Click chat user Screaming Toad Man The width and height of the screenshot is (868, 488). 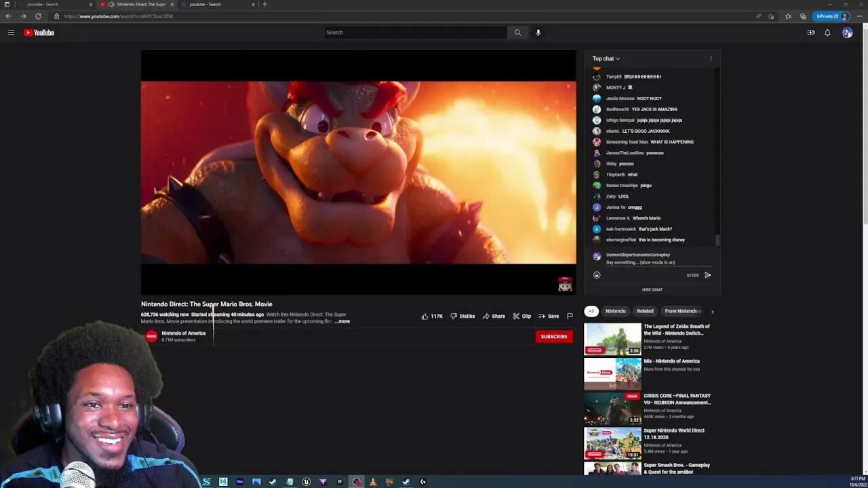[627, 142]
